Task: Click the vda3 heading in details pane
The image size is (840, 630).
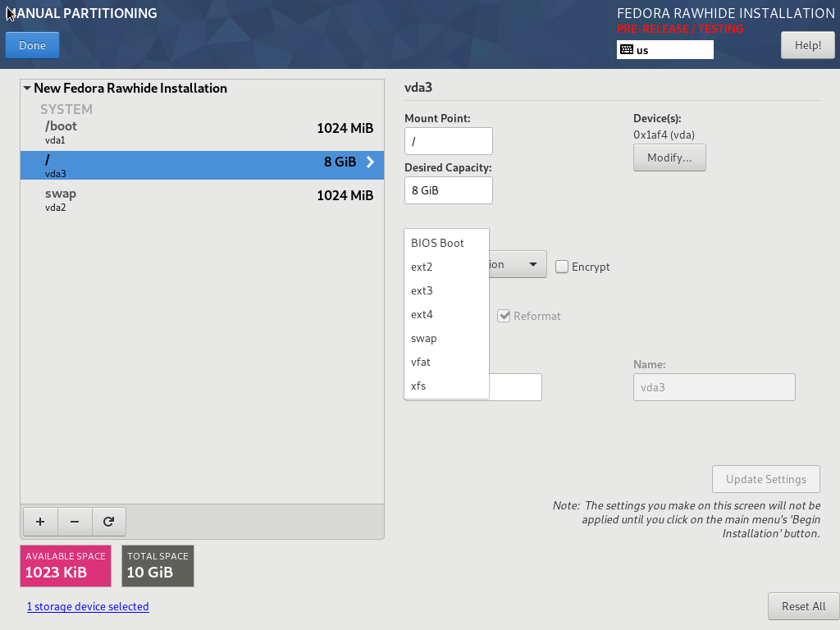Action: (x=418, y=87)
